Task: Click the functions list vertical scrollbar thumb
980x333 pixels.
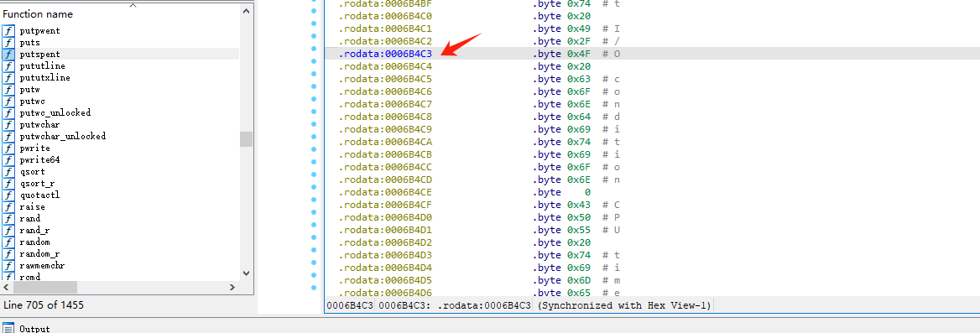Action: pyautogui.click(x=246, y=138)
